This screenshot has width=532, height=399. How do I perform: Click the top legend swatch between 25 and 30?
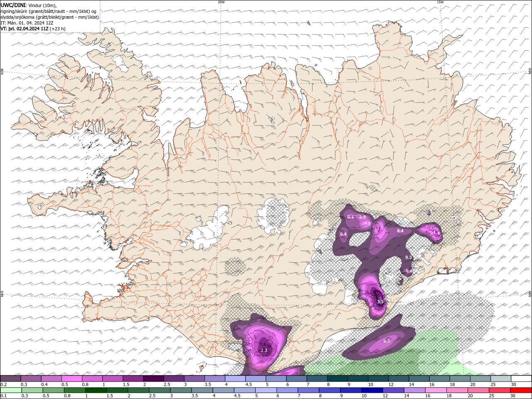point(501,379)
